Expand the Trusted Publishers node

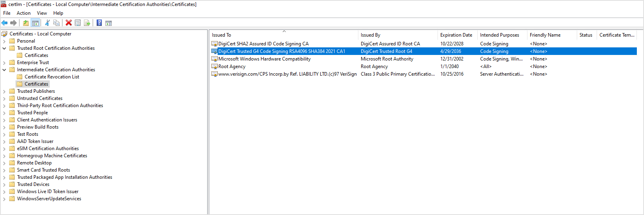[4, 91]
